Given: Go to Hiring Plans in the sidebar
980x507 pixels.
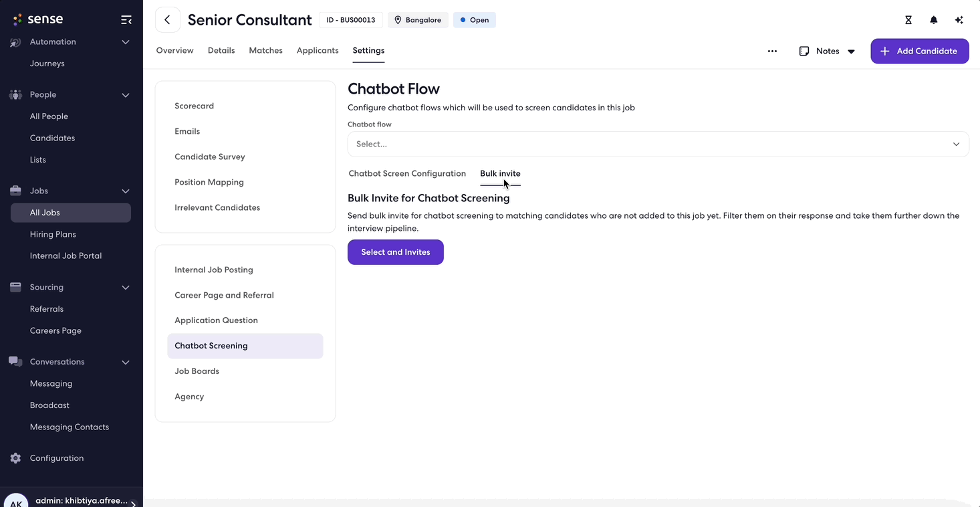Looking at the screenshot, I should (x=53, y=235).
